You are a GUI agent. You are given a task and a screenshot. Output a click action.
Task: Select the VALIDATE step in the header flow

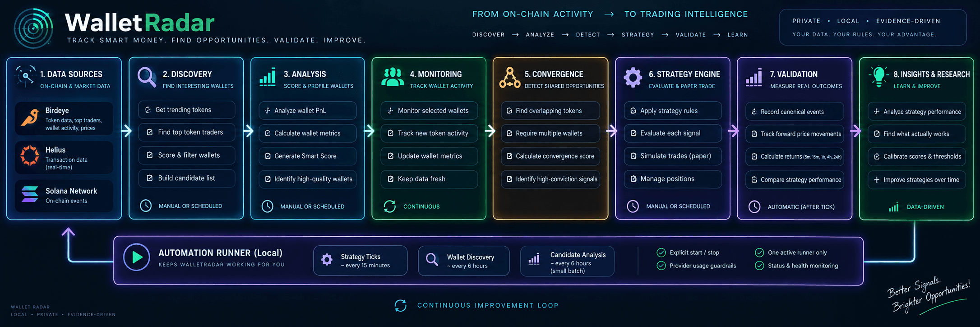(691, 35)
